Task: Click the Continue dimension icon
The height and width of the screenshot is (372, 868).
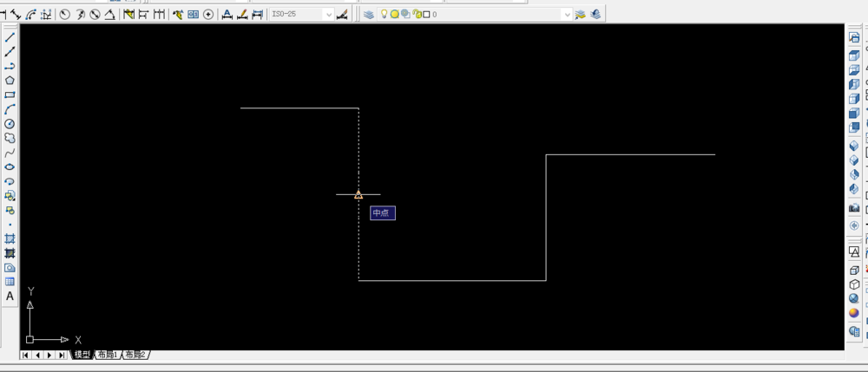Action: (x=159, y=15)
